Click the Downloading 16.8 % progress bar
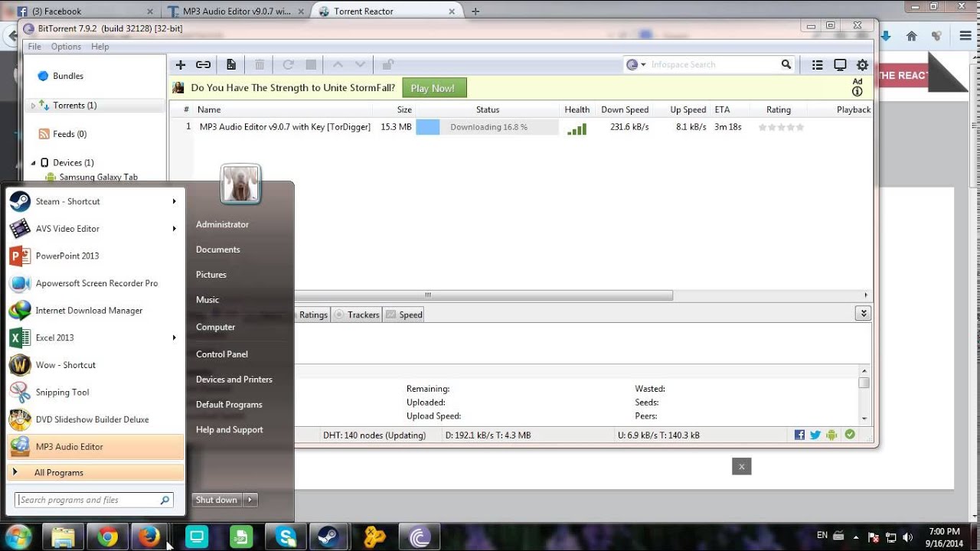Image resolution: width=980 pixels, height=551 pixels. coord(487,127)
